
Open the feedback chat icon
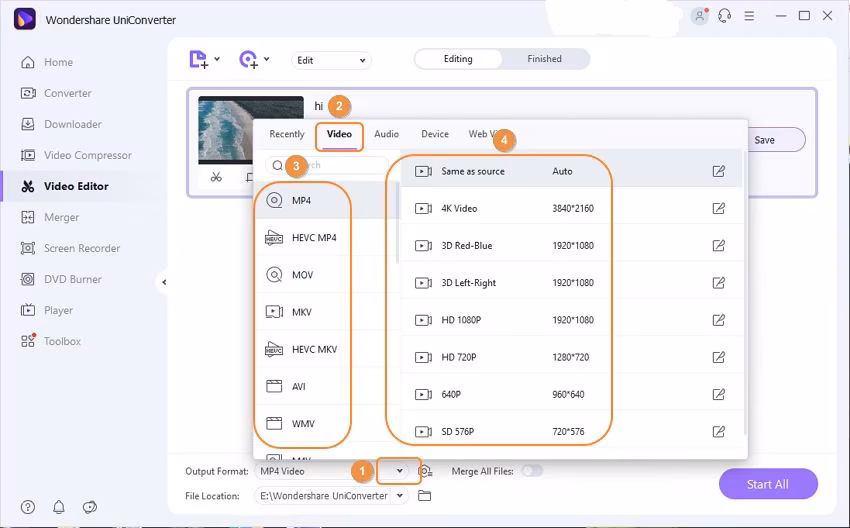point(89,507)
